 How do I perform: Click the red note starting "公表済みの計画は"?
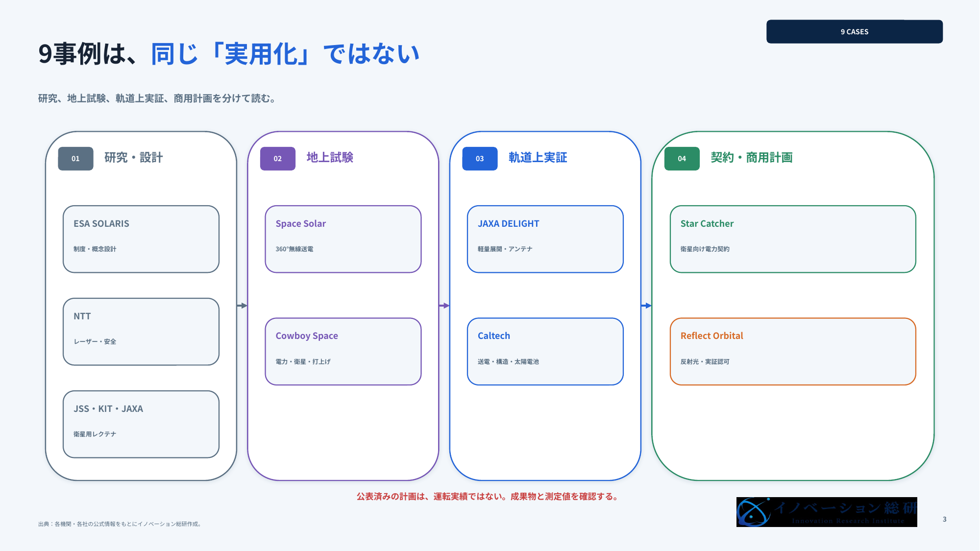click(489, 497)
